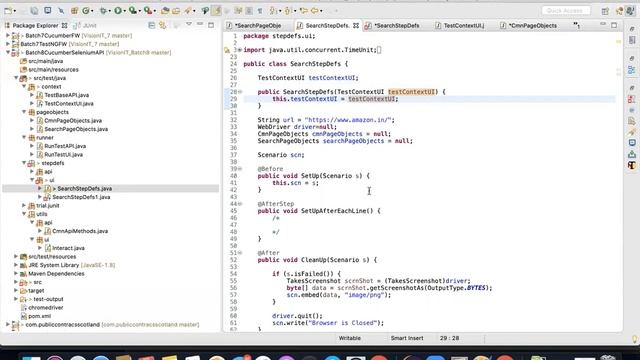Viewport: 640px width, 360px height.
Task: Click the Quick Access search field
Action: point(566,10)
